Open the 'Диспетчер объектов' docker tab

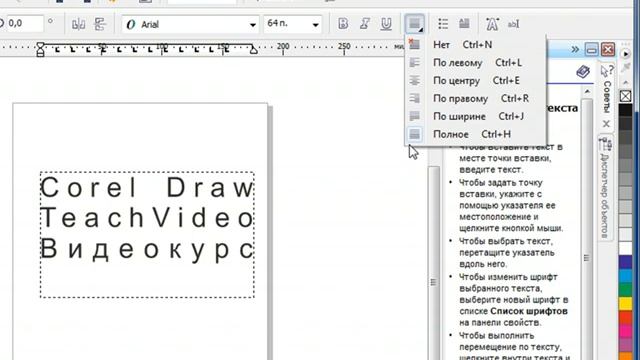click(x=605, y=188)
